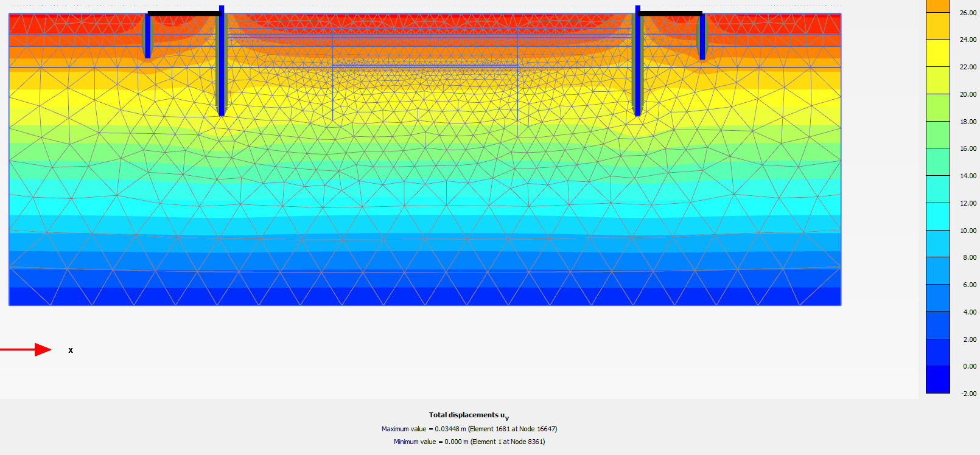
Task: Click the 14.00 legend value label
Action: [x=968, y=176]
